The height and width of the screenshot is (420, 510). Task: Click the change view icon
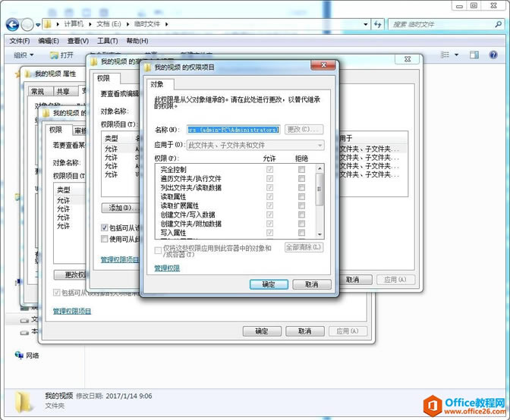pyautogui.click(x=445, y=55)
